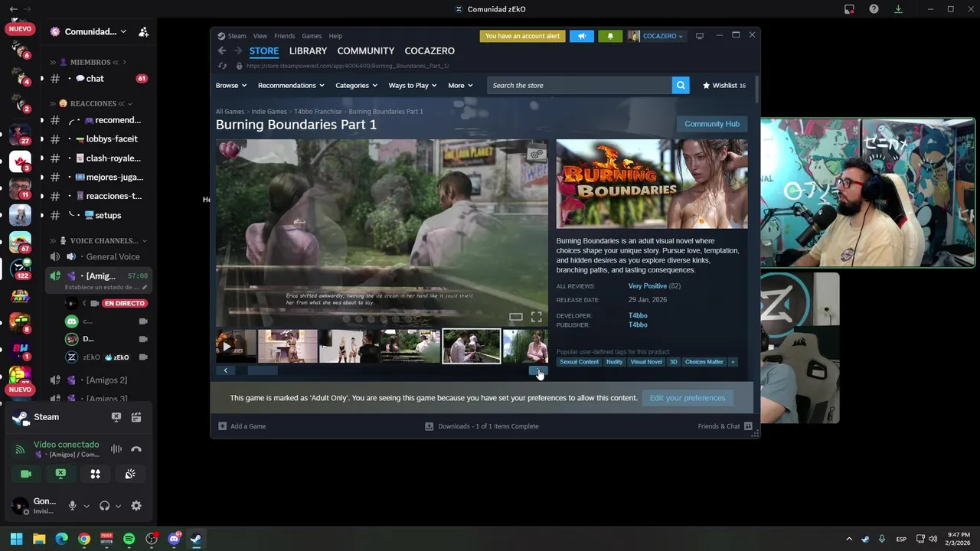
Task: Switch to the COMMUNITY tab
Action: click(366, 51)
